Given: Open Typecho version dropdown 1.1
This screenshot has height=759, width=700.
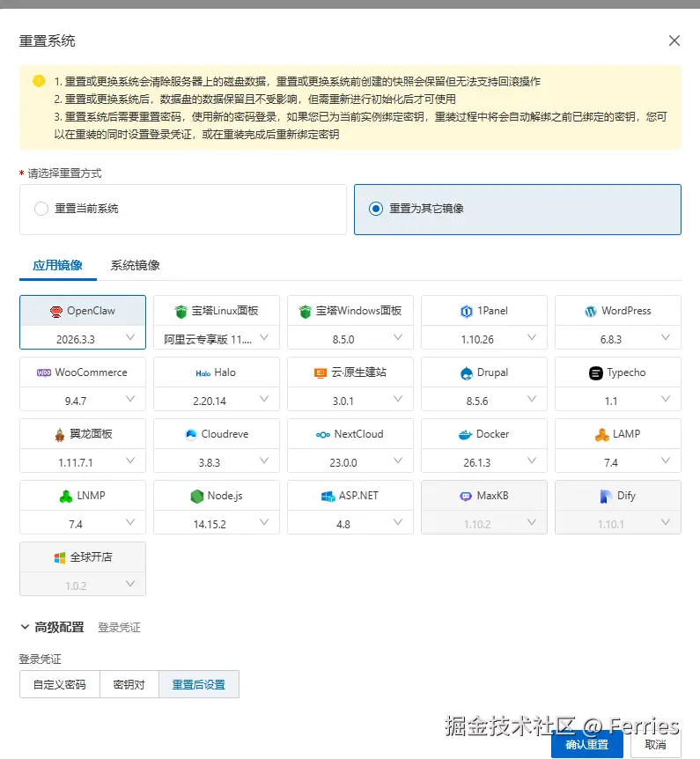Looking at the screenshot, I should 618,400.
